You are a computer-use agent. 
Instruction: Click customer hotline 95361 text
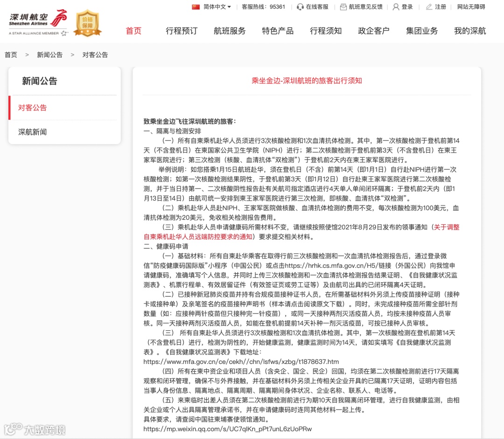263,7
